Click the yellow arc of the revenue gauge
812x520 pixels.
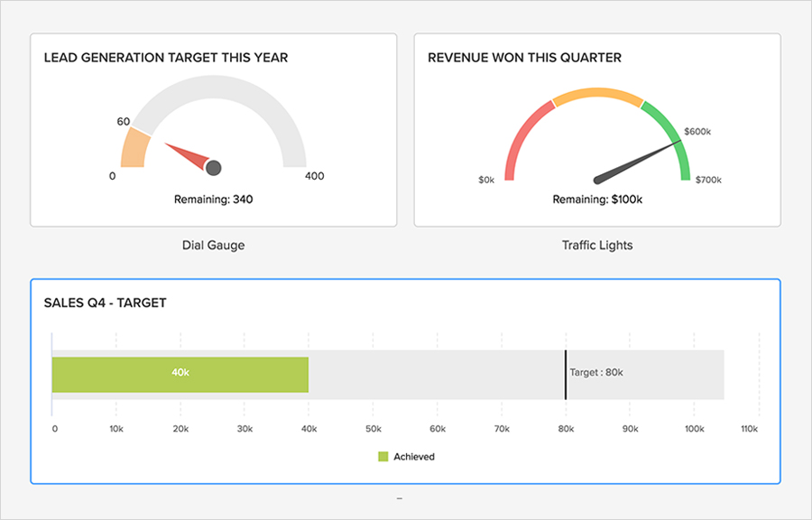(597, 96)
